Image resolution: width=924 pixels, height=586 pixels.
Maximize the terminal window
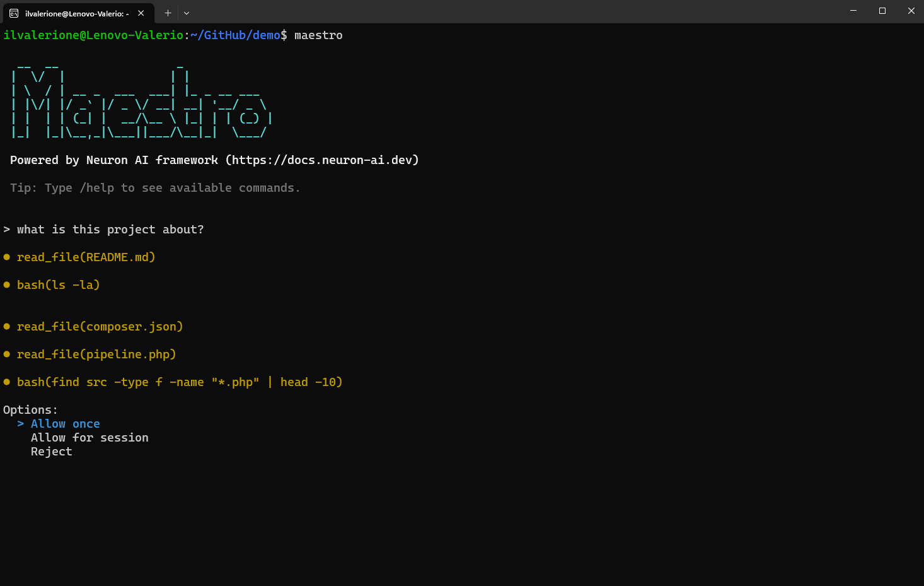[882, 11]
